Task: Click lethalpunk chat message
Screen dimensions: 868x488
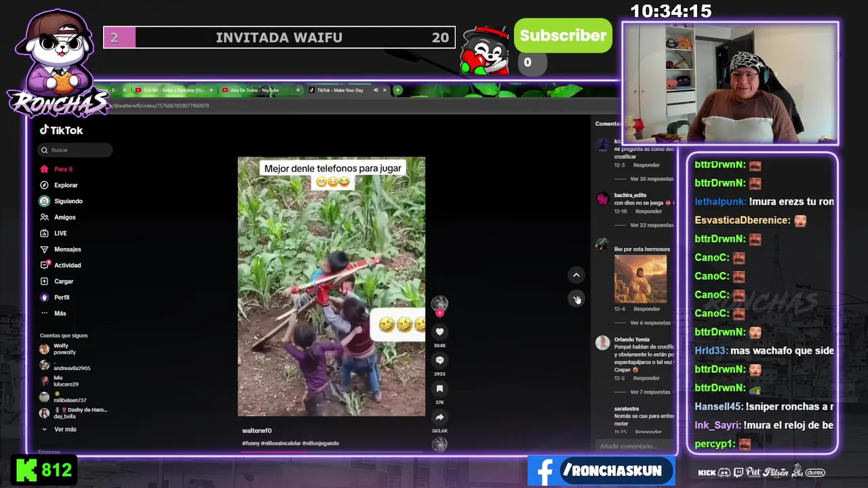Action: tap(764, 201)
